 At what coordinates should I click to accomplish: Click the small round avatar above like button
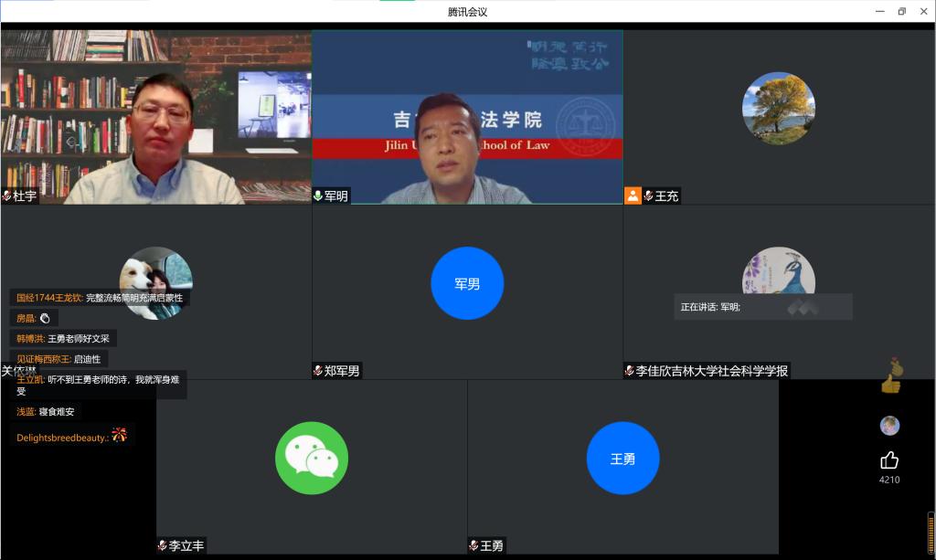889,426
